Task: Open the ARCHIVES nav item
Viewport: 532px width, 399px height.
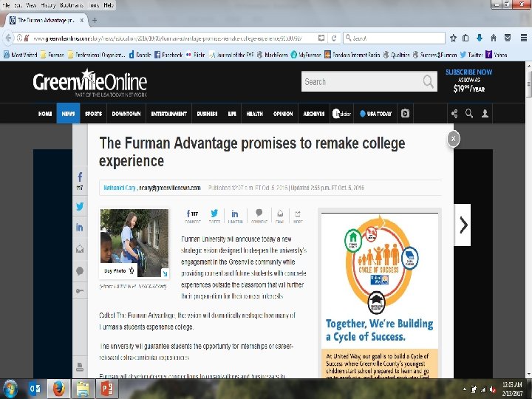Action: 314,114
